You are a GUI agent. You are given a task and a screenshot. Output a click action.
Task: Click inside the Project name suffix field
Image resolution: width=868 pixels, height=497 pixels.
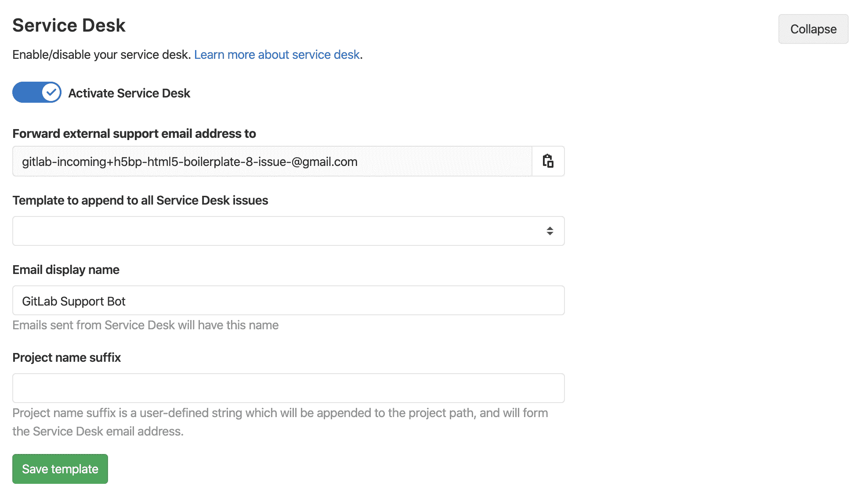(x=288, y=388)
